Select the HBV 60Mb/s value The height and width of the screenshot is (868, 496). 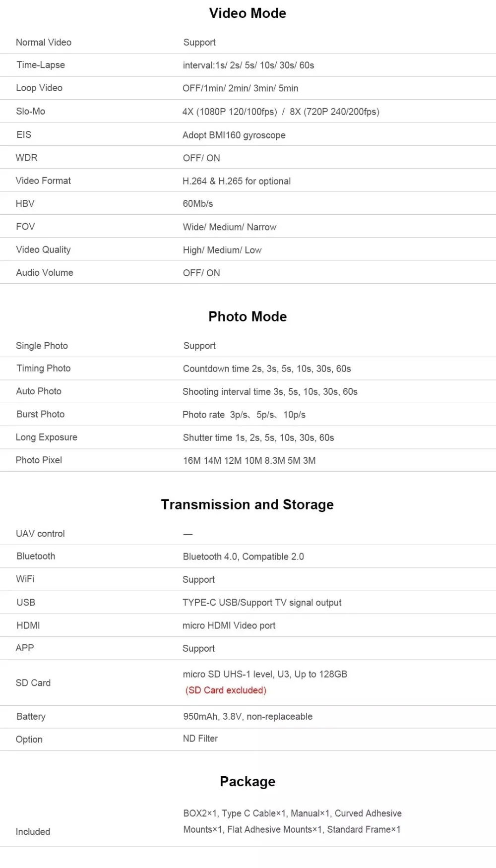click(x=198, y=204)
